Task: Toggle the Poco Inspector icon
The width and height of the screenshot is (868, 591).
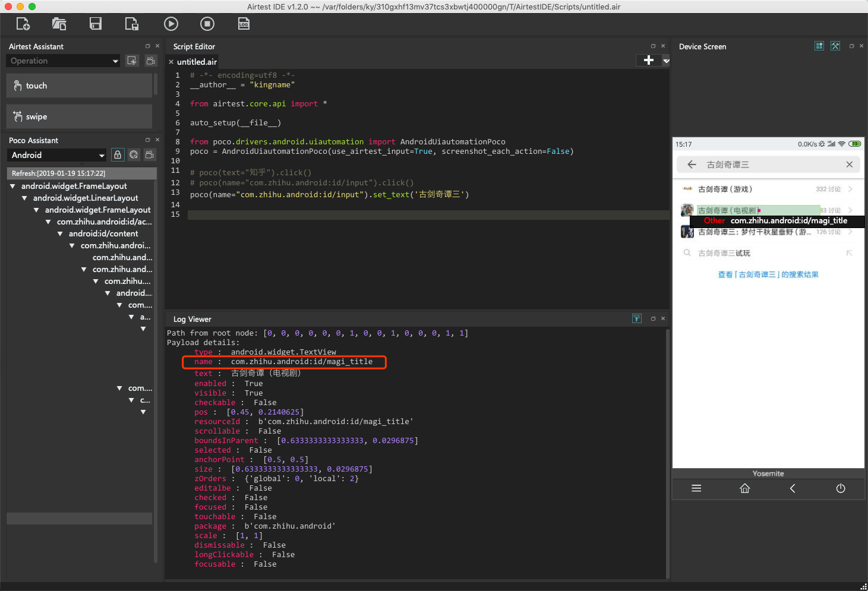Action: (134, 155)
